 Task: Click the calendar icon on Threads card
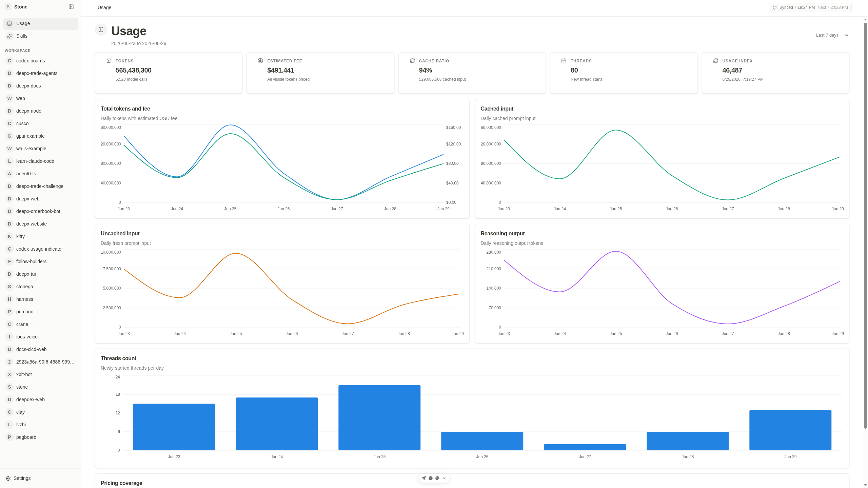tap(564, 61)
